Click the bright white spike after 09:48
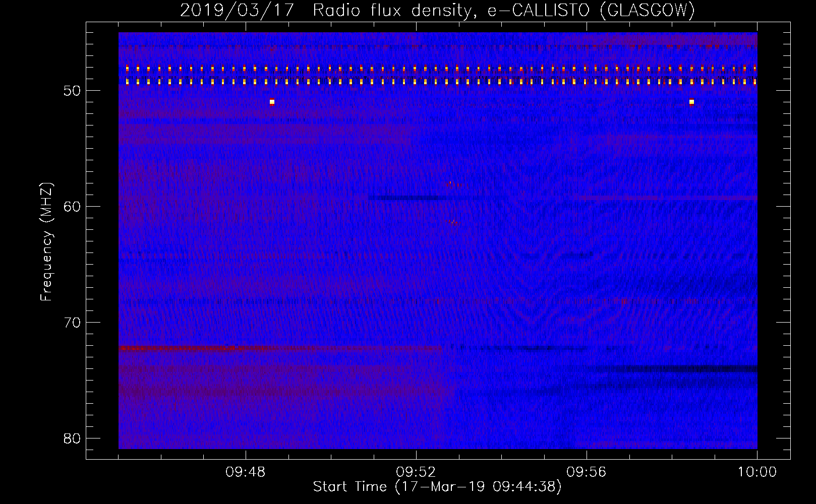This screenshot has width=816, height=504. coord(272,102)
